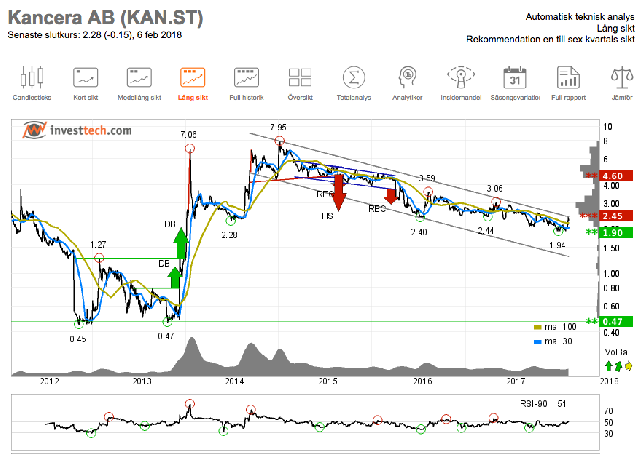Open Totalanalys with the sigma icon

[x=353, y=83]
